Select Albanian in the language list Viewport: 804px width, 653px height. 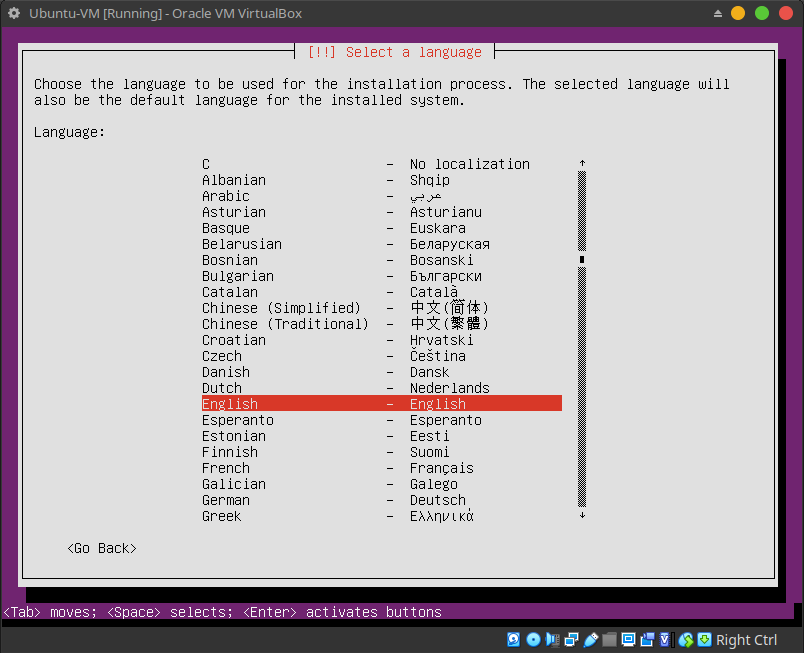click(x=382, y=180)
